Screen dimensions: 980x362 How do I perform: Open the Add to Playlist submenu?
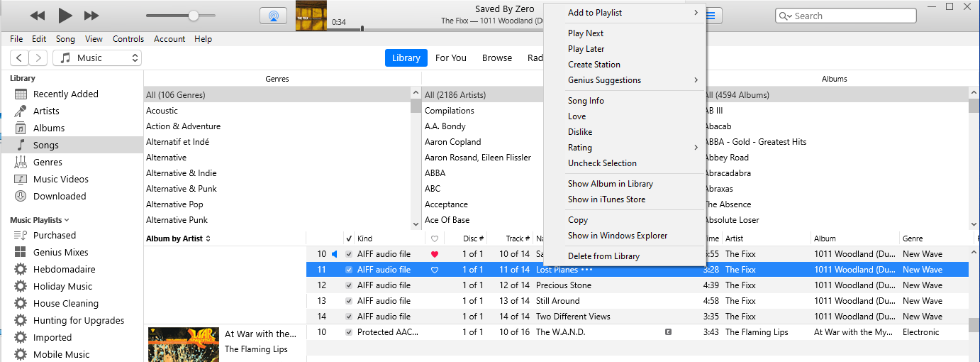point(625,13)
